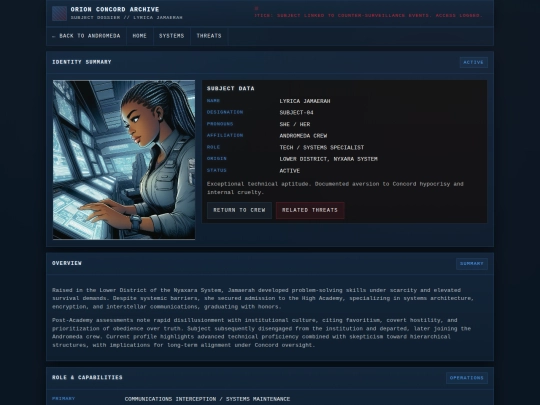This screenshot has height=405, width=540.
Task: Select the name value Lyrica Jamaerah
Action: (x=305, y=101)
